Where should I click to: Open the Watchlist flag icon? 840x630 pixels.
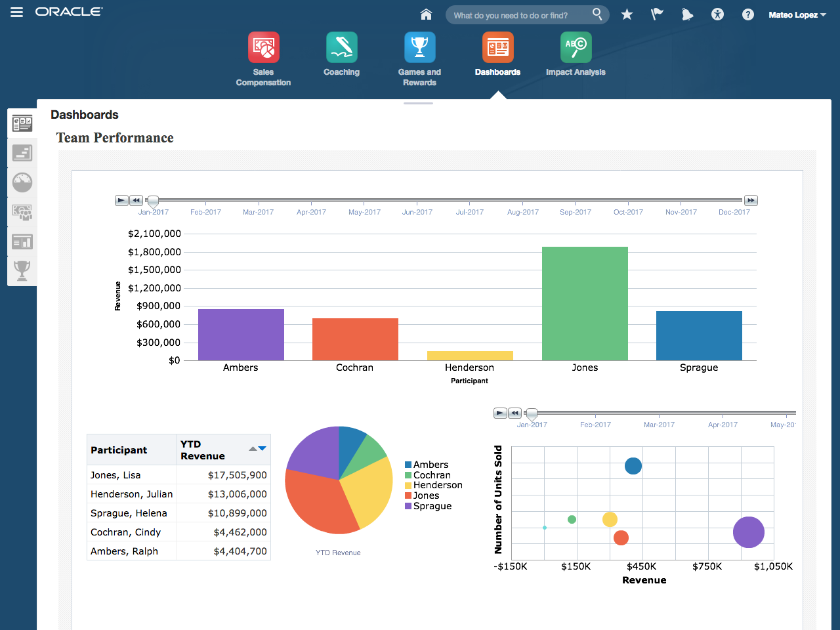click(657, 14)
